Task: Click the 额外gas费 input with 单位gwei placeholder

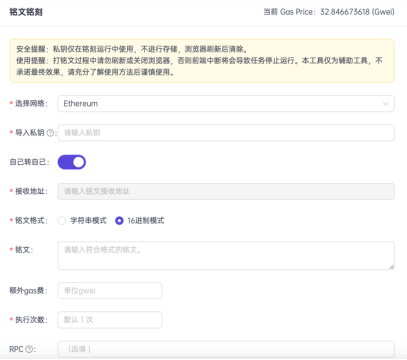Action: coord(110,291)
